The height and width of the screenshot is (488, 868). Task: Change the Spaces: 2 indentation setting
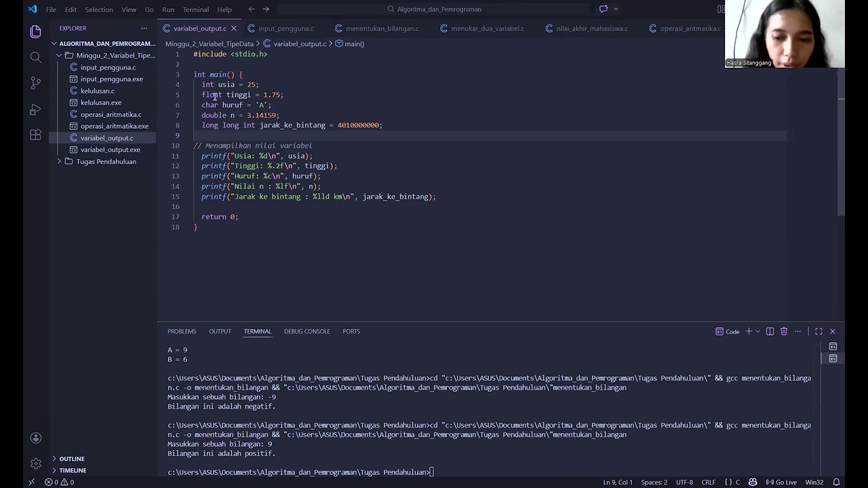point(654,483)
